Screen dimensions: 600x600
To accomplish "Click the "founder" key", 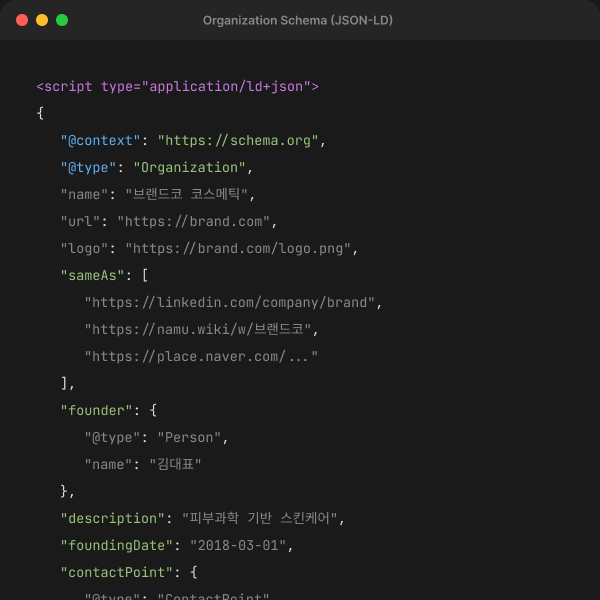I will pos(96,410).
